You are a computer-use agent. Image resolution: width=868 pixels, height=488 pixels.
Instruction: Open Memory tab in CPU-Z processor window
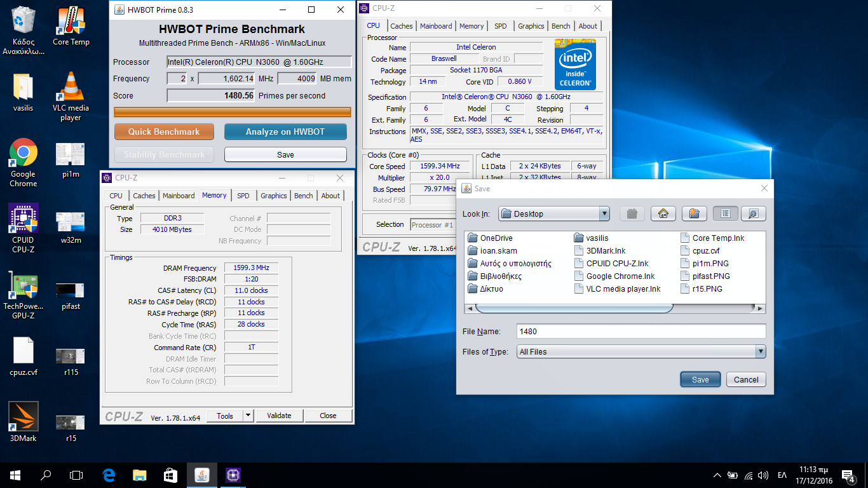point(471,26)
